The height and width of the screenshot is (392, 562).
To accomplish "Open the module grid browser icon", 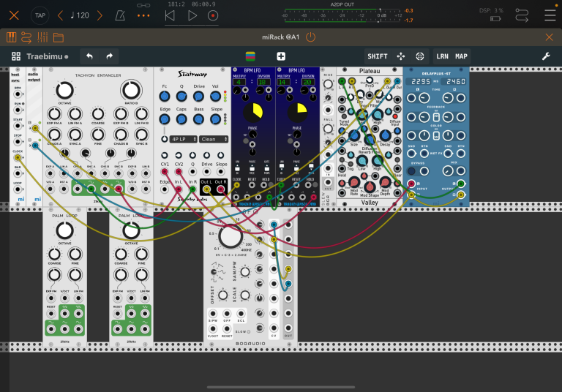I will (x=16, y=56).
